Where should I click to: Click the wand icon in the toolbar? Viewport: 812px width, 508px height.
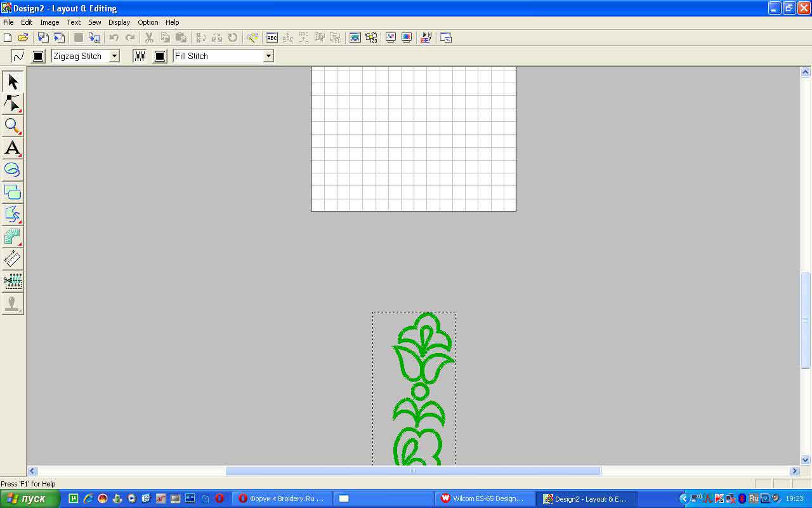252,38
